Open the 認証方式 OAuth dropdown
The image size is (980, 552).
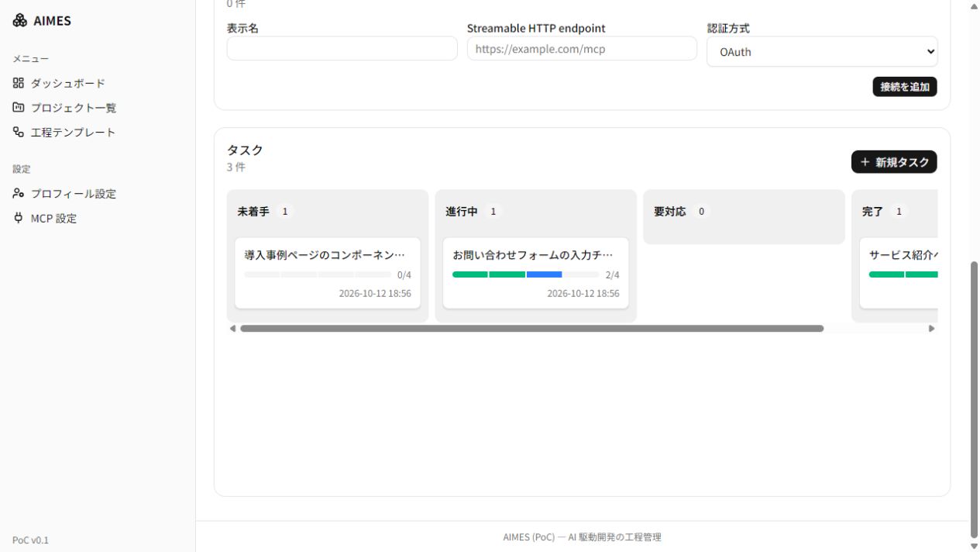click(822, 52)
